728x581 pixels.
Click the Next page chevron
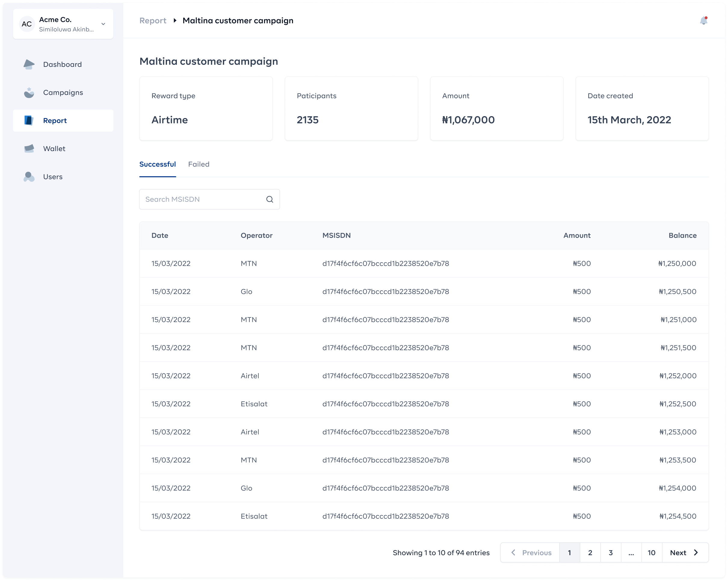tap(696, 553)
